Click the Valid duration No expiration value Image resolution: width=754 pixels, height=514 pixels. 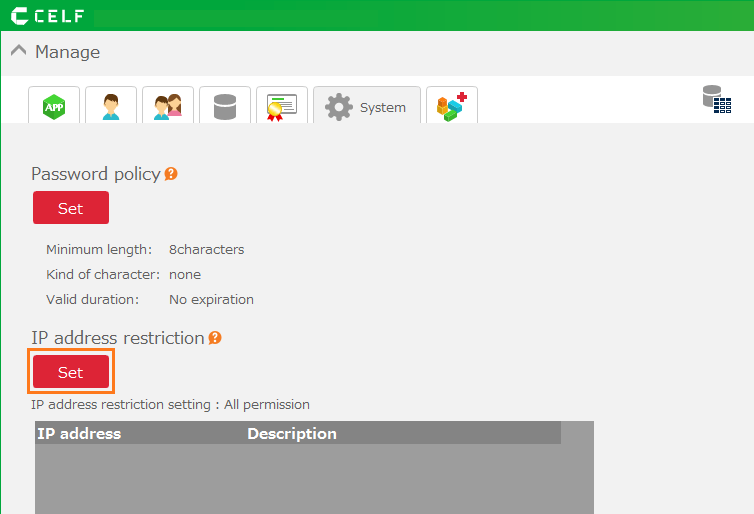point(211,299)
